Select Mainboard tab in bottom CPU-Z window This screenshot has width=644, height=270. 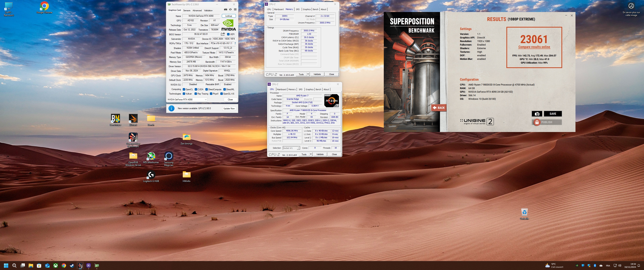pyautogui.click(x=282, y=89)
